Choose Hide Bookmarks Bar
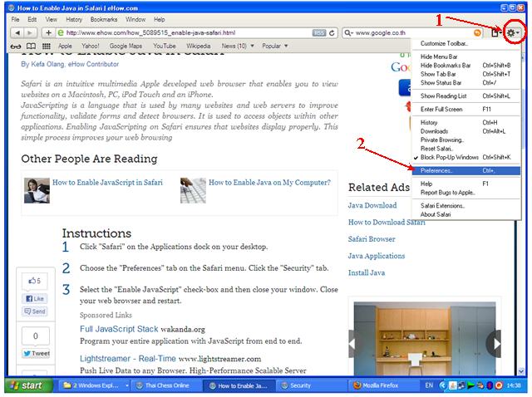This screenshot has height=397, width=532. 466,66
